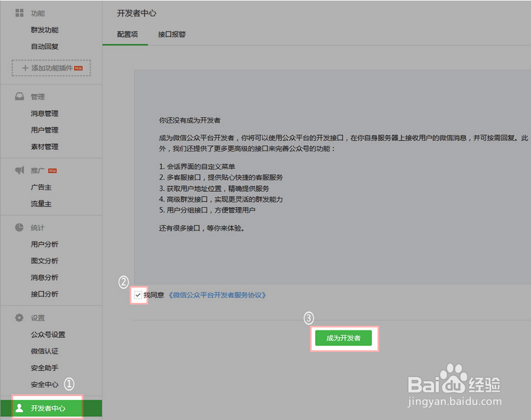Click the grid icon beside 功能 section
Screen dimensions: 531x420
point(19,13)
